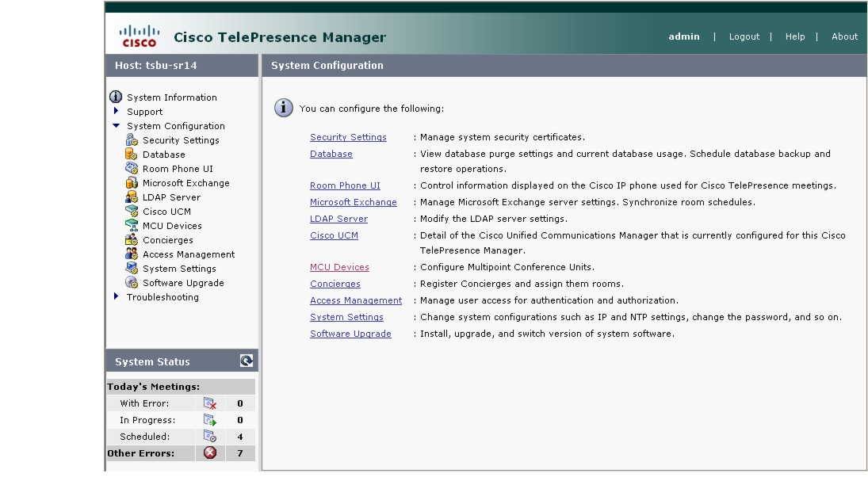Select System Information in the sidebar tree
The height and width of the screenshot is (504, 868).
tap(171, 97)
